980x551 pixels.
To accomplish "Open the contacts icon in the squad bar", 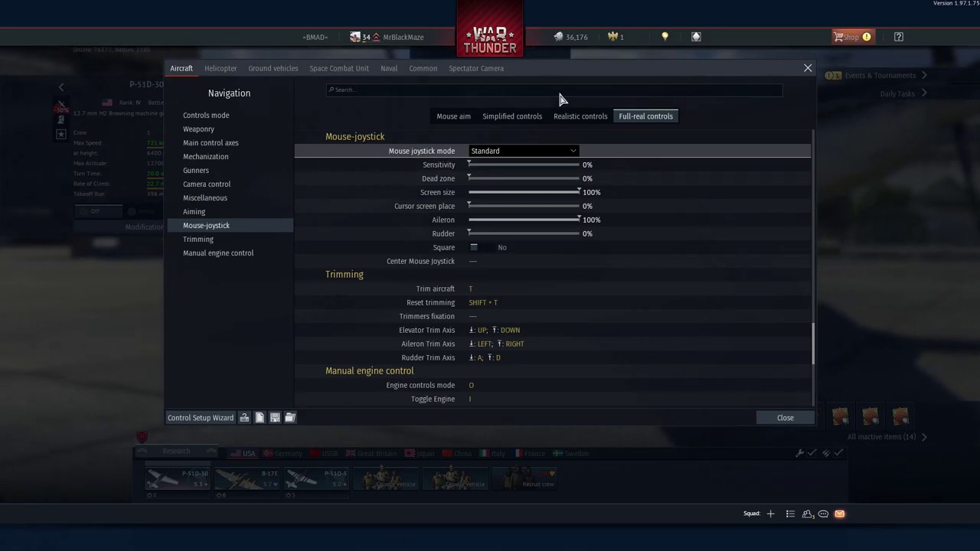I will coord(808,514).
